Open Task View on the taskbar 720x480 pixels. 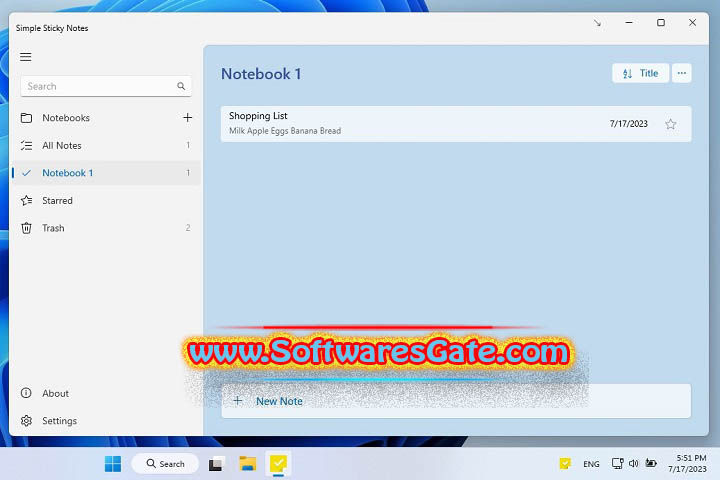216,464
